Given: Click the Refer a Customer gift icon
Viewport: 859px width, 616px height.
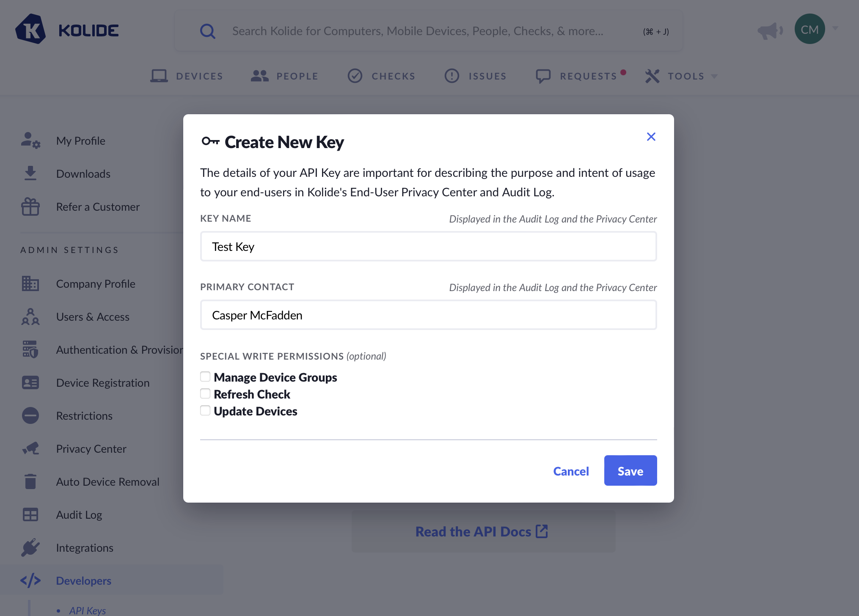Looking at the screenshot, I should 30,207.
